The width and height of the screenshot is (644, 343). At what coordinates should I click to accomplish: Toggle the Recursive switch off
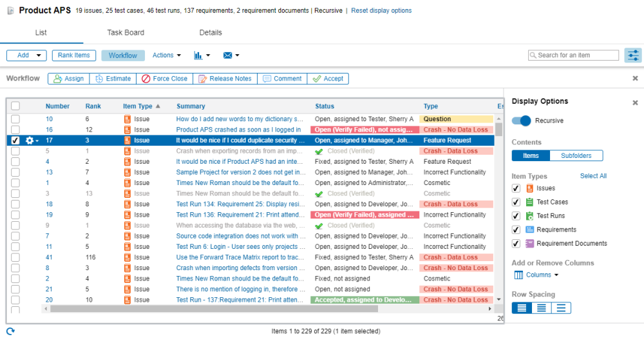coord(521,121)
